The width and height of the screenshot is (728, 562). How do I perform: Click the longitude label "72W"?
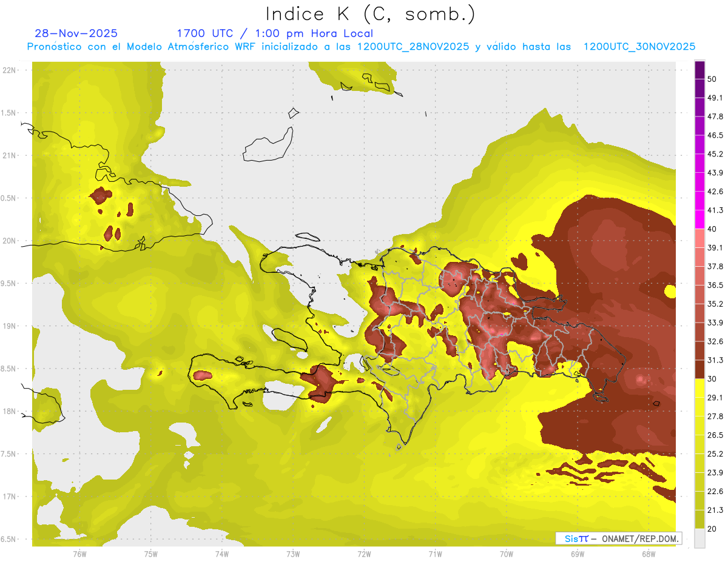364,554
